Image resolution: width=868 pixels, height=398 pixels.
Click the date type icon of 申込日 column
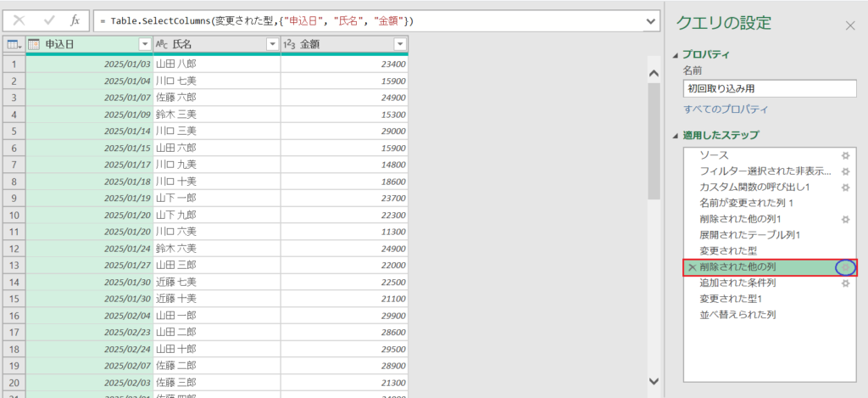(34, 44)
